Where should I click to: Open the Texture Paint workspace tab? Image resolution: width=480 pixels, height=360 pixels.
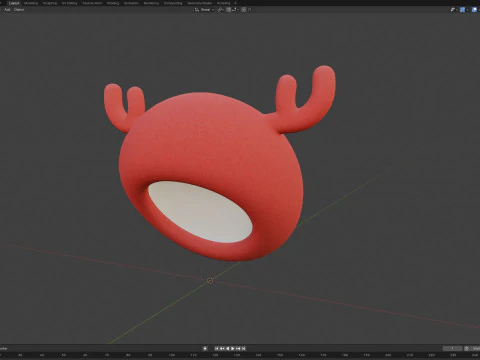point(92,3)
